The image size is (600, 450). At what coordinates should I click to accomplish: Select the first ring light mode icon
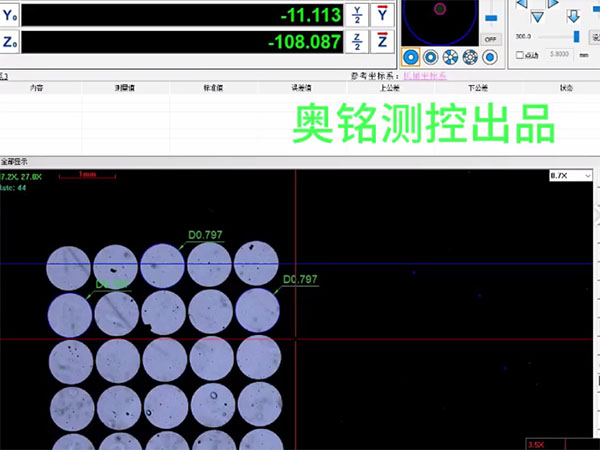(410, 57)
